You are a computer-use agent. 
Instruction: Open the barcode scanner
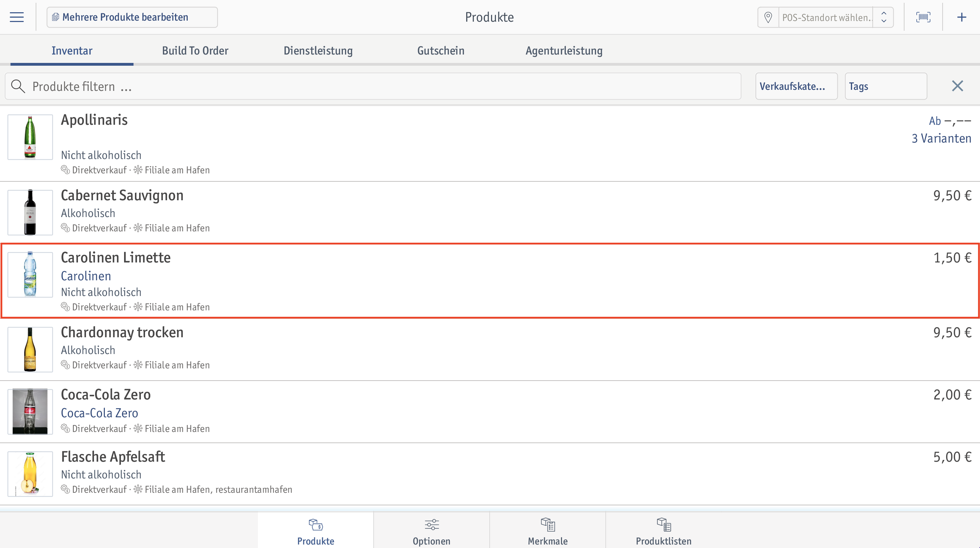pyautogui.click(x=923, y=17)
